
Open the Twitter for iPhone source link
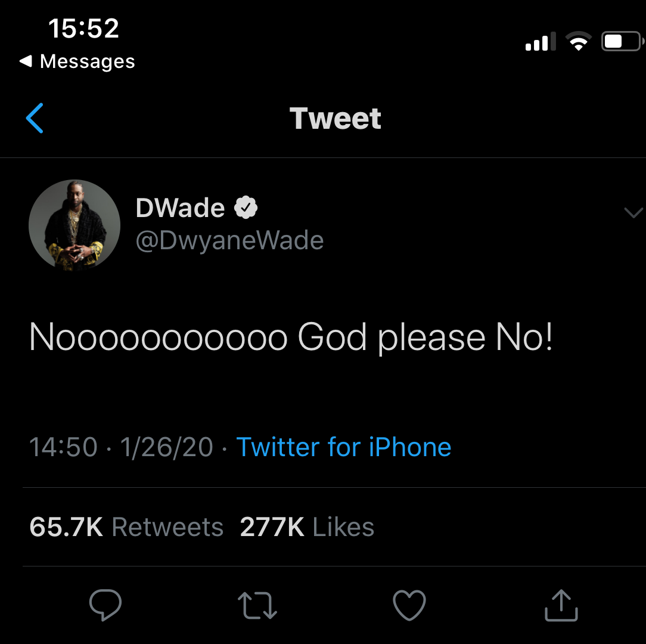tap(344, 447)
